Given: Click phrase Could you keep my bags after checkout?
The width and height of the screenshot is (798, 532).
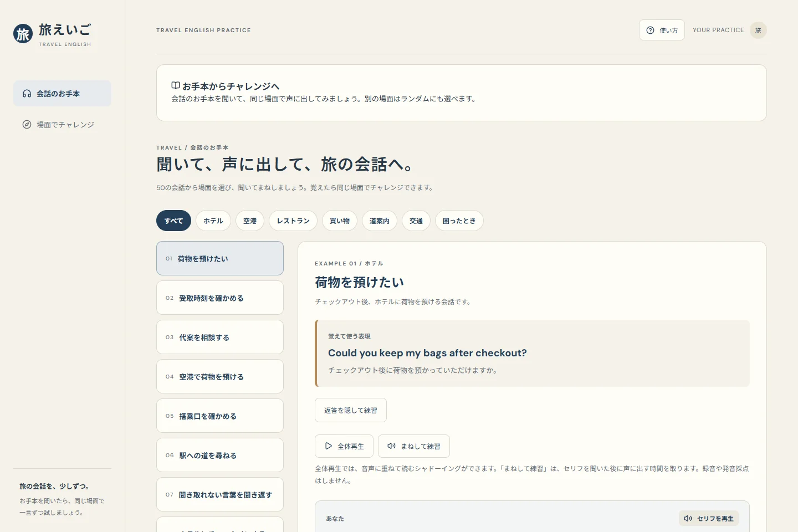Looking at the screenshot, I should 427,353.
